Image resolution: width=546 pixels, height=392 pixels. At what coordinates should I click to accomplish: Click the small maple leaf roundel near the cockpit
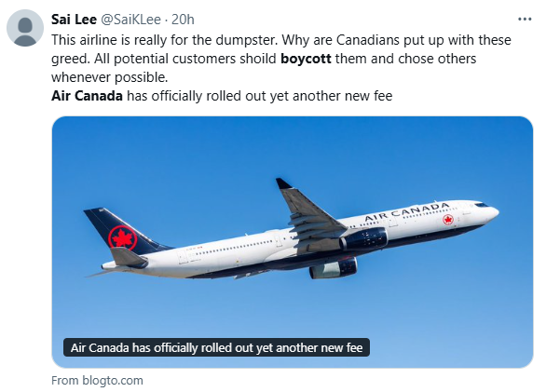pyautogui.click(x=448, y=220)
